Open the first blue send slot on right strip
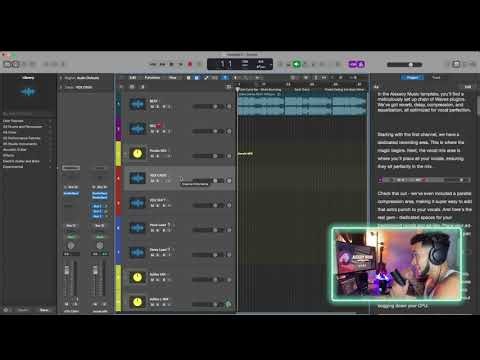 [97, 206]
